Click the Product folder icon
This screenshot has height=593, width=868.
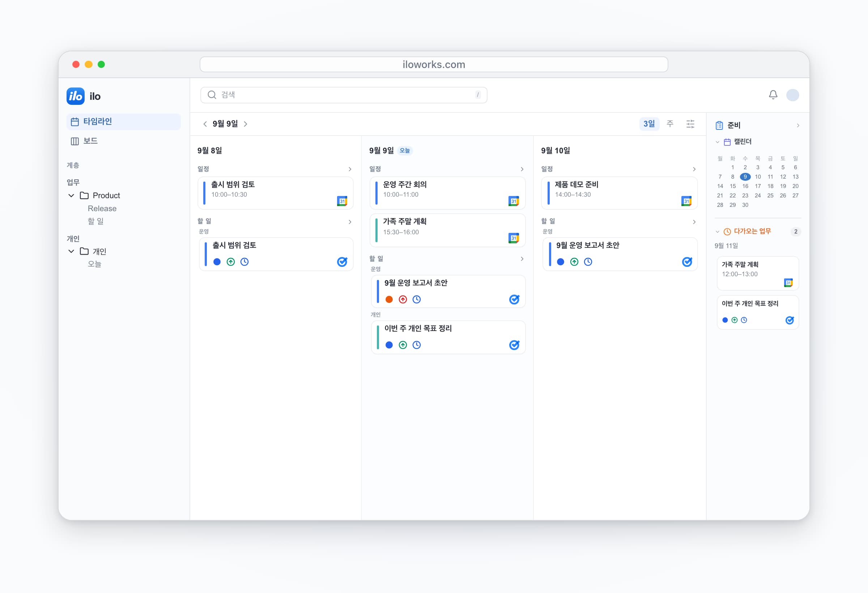click(84, 196)
